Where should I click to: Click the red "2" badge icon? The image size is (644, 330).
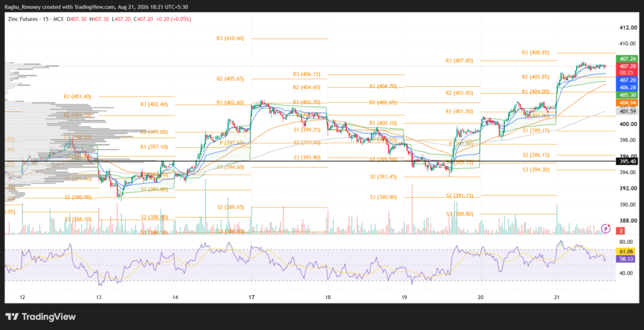[x=622, y=231]
